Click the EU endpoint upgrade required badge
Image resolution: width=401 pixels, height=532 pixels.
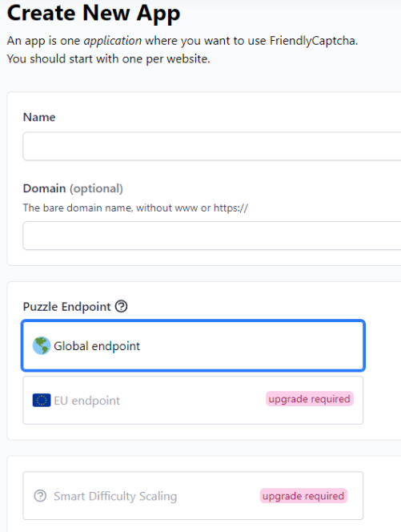[x=310, y=399]
